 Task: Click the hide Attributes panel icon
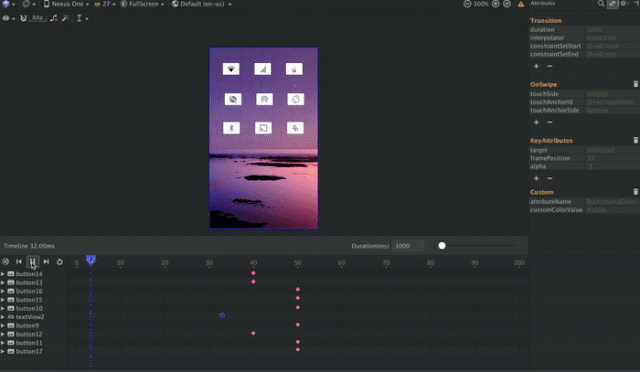coord(636,4)
